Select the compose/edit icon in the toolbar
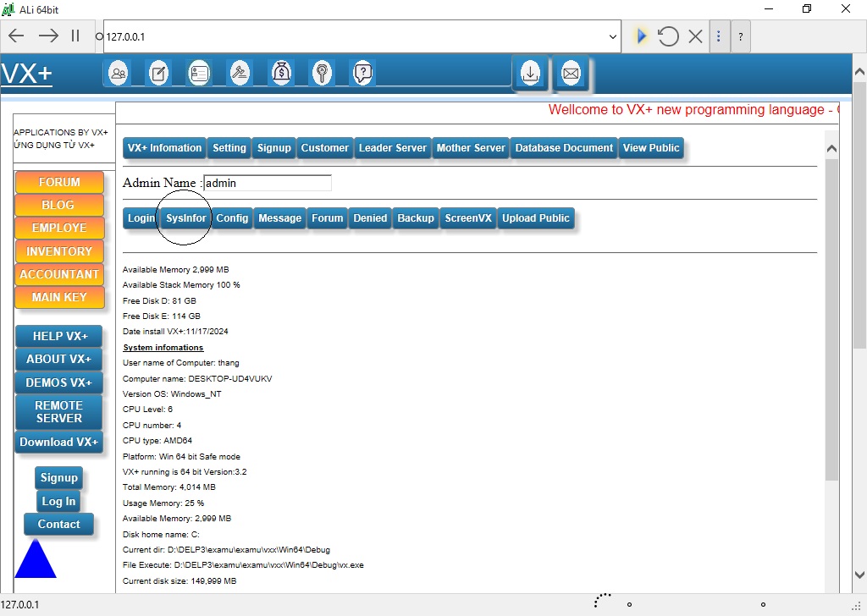 tap(158, 73)
